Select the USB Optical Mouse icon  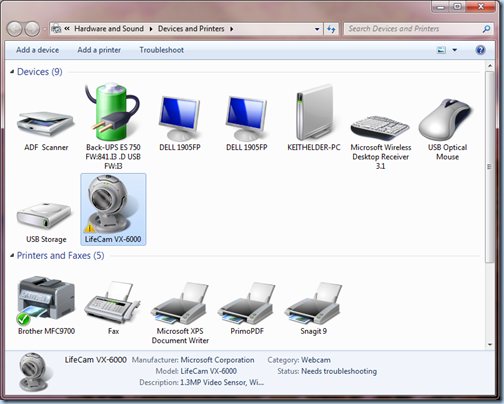445,120
